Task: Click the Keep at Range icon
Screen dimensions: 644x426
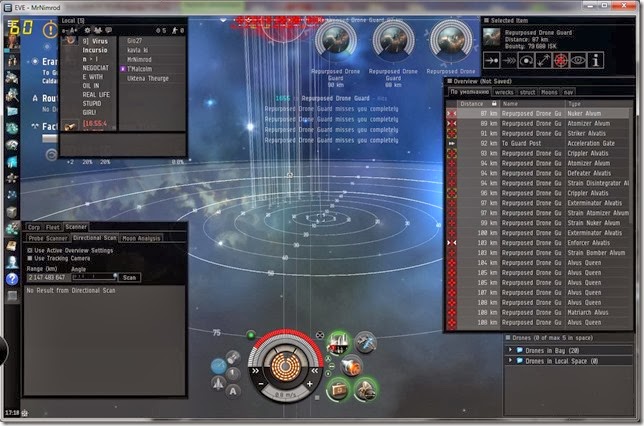Action: 543,60
